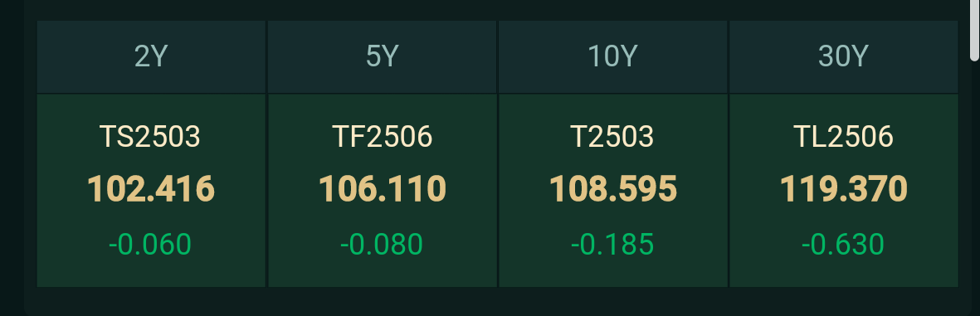The image size is (980, 316).
Task: Open the T2503 contract name
Action: 612,137
